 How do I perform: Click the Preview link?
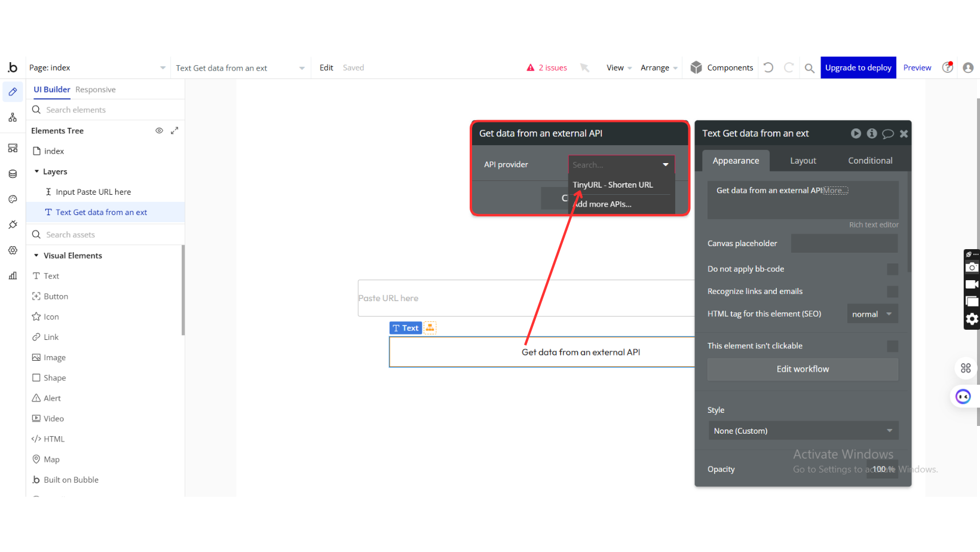917,68
